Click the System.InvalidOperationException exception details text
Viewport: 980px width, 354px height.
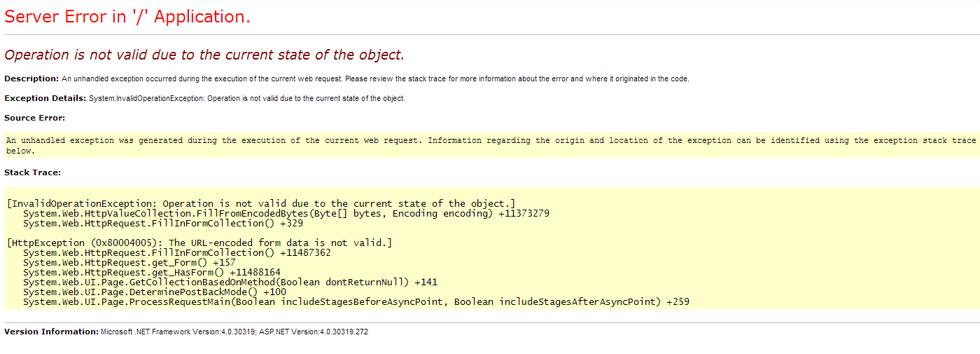click(x=247, y=98)
